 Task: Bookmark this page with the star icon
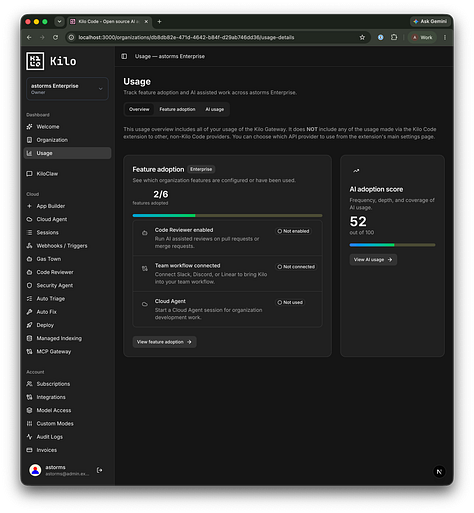click(362, 37)
